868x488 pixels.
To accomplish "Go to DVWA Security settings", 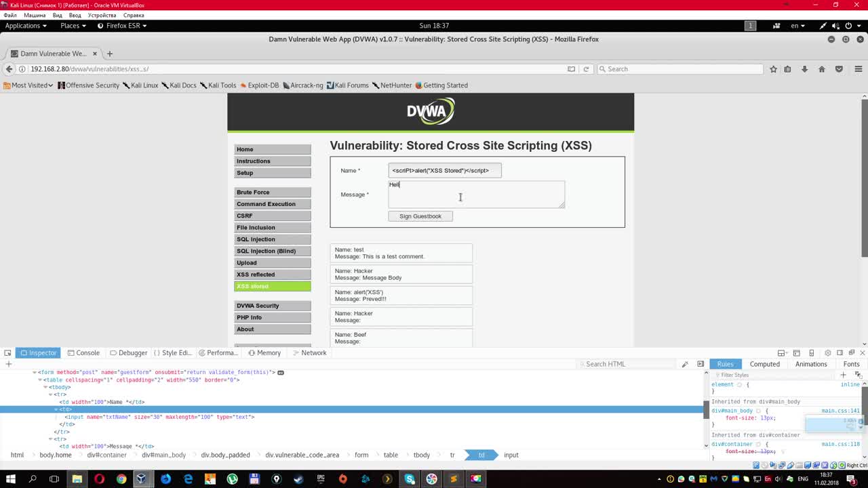I will click(273, 306).
